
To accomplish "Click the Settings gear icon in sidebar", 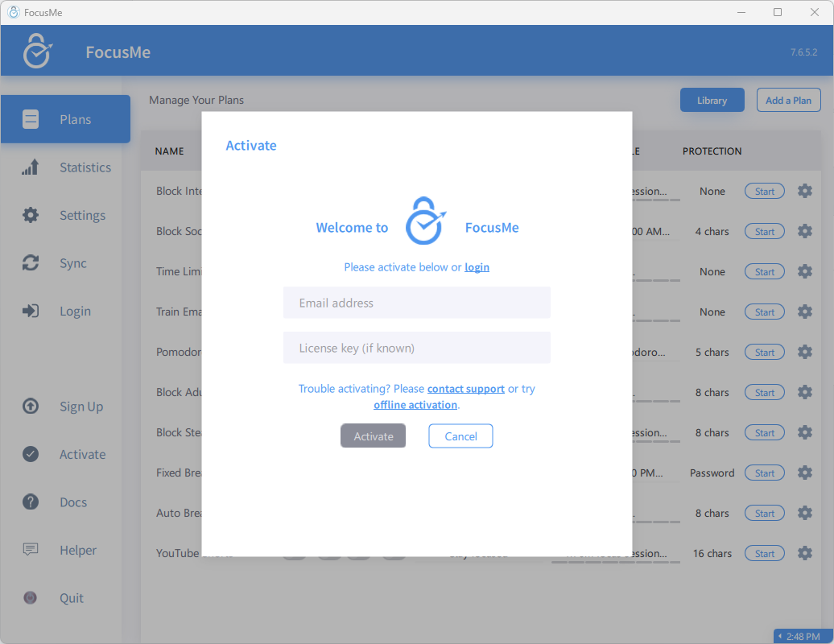I will click(31, 215).
